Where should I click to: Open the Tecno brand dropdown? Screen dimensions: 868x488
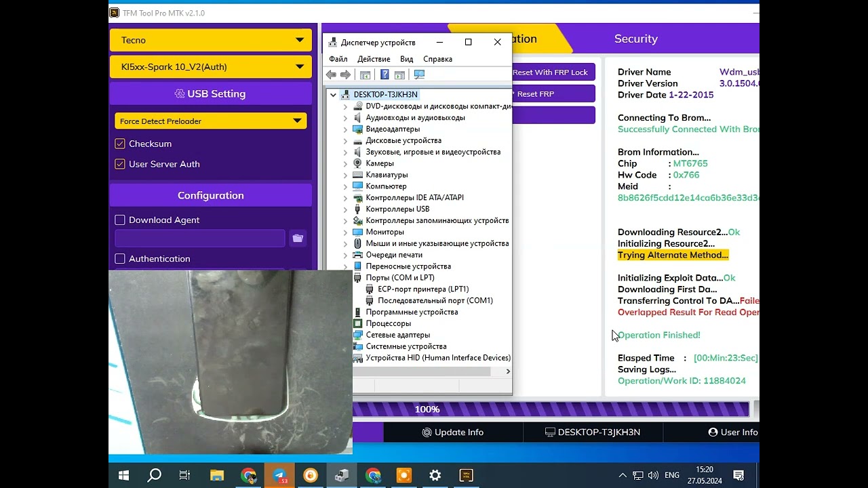click(x=210, y=40)
